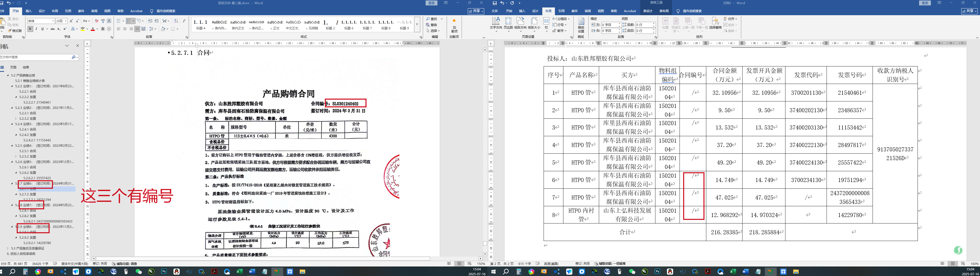Toggle strikethrough in left Word window

coord(53,29)
